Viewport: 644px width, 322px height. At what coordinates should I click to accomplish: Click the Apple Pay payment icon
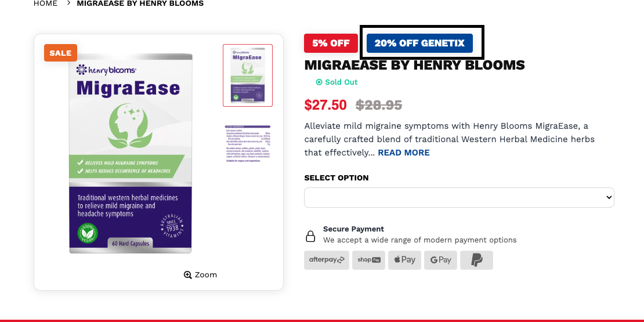[404, 260]
